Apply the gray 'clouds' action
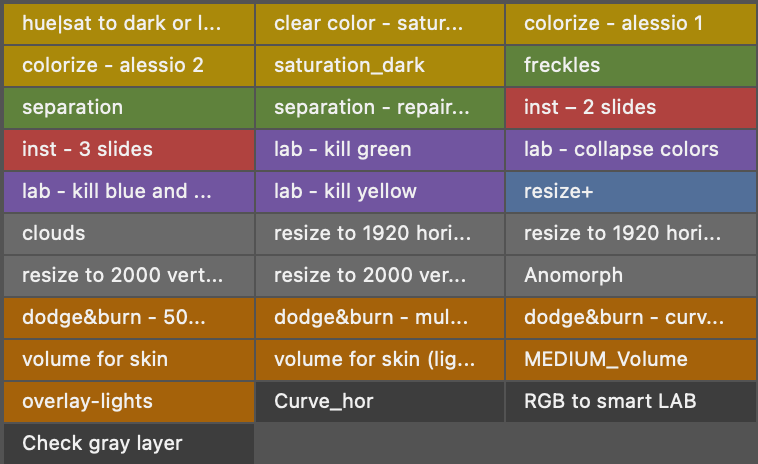This screenshot has height=464, width=758. [127, 233]
